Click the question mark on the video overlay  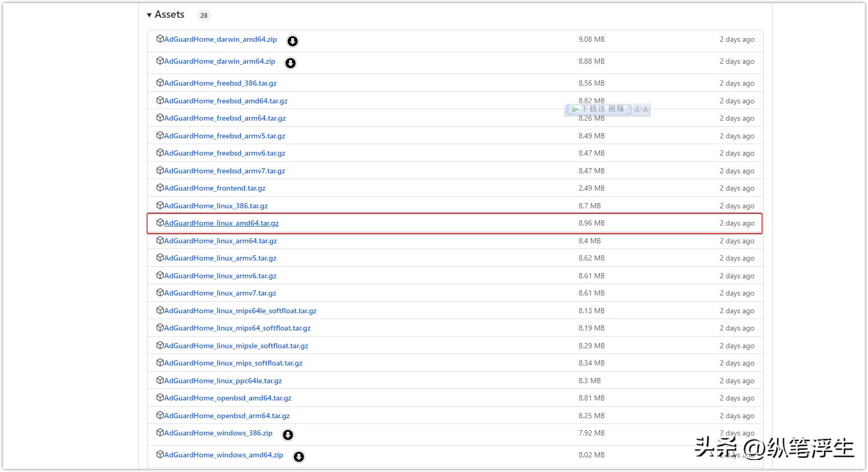637,109
